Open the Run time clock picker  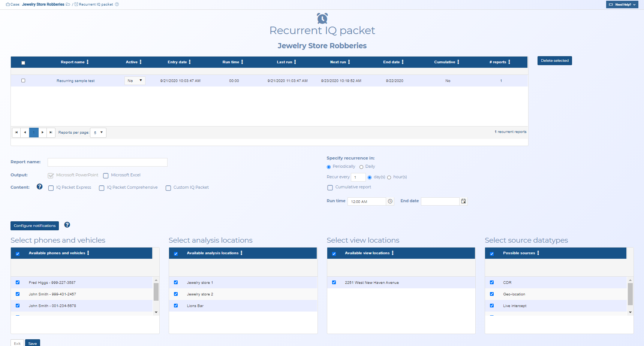pos(390,201)
